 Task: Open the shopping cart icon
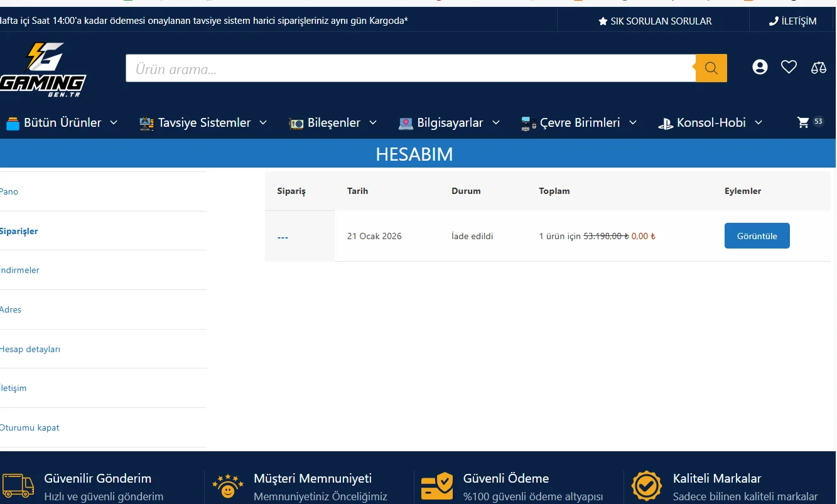[x=803, y=122]
